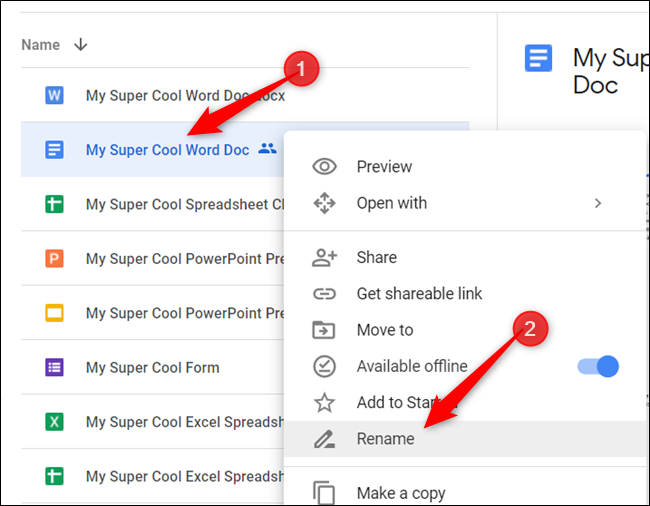Click Share in the context menu
Image resolution: width=650 pixels, height=506 pixels.
tap(376, 257)
